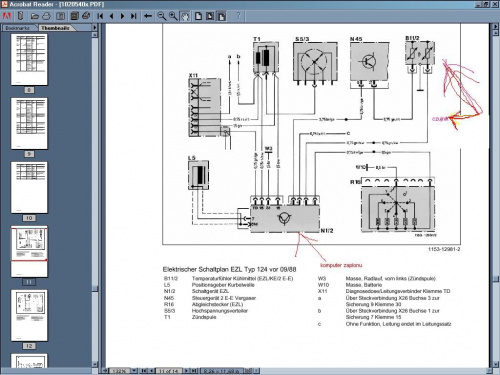Select the Thumbnails tab
Screen dimensions: 500x375
tap(55, 28)
